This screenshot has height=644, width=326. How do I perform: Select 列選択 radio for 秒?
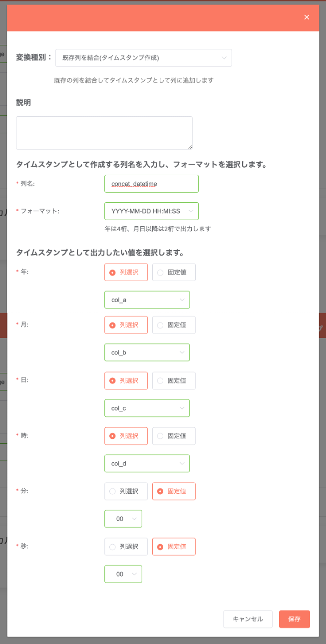[x=126, y=547]
